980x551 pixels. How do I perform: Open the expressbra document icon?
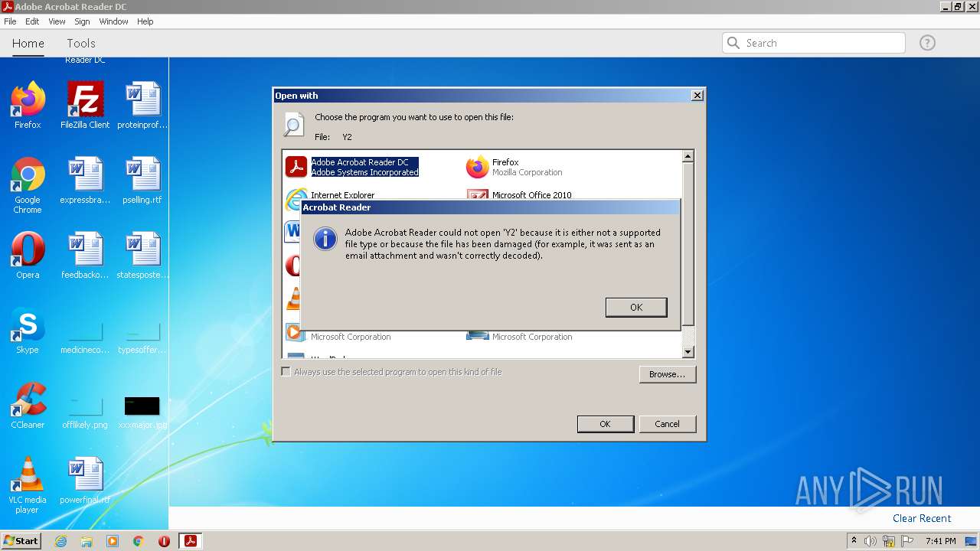pos(85,181)
